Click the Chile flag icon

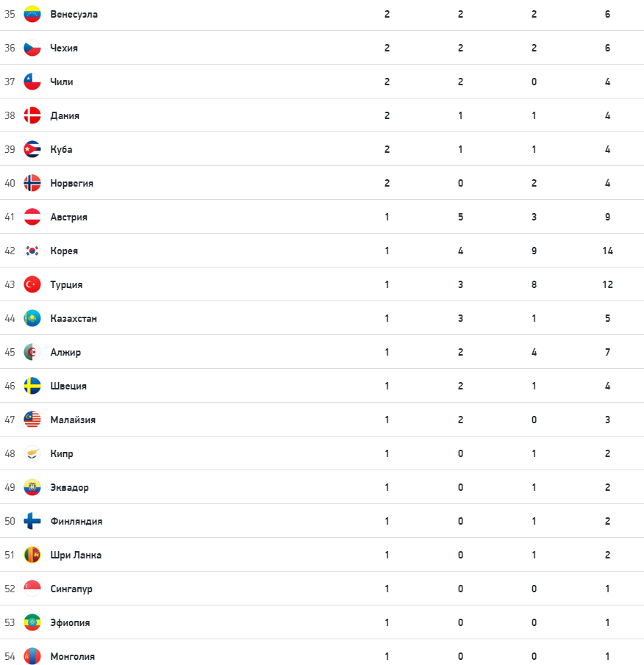click(x=32, y=82)
